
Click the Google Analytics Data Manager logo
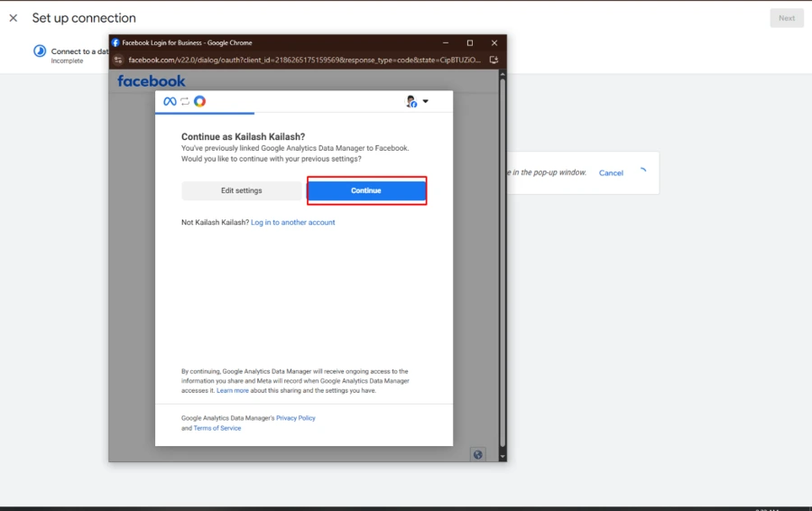[x=200, y=102]
